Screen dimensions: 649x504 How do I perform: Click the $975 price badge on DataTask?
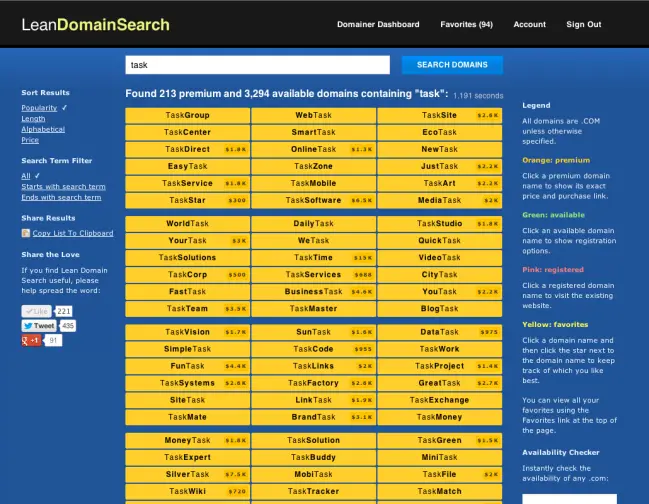click(x=488, y=332)
